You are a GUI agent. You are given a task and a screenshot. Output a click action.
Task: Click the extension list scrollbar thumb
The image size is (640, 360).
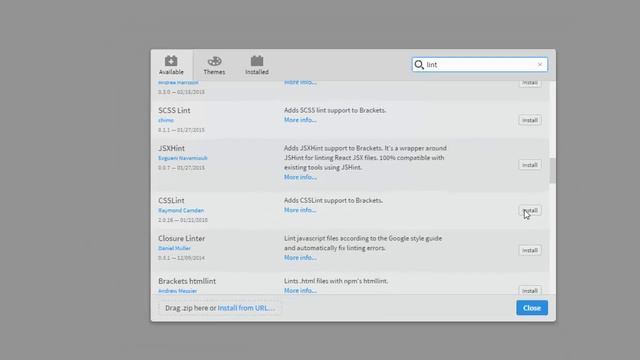(x=553, y=171)
